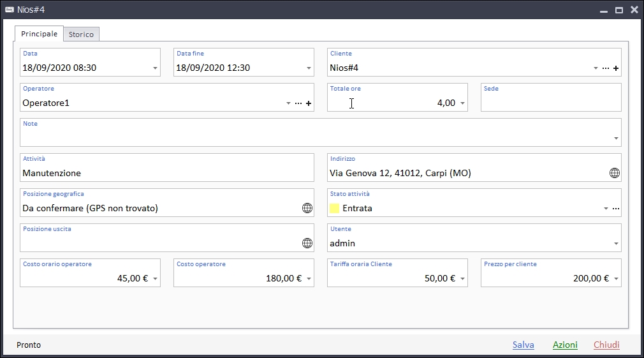
Task: Click the yellow Entrata color swatch
Action: click(334, 208)
